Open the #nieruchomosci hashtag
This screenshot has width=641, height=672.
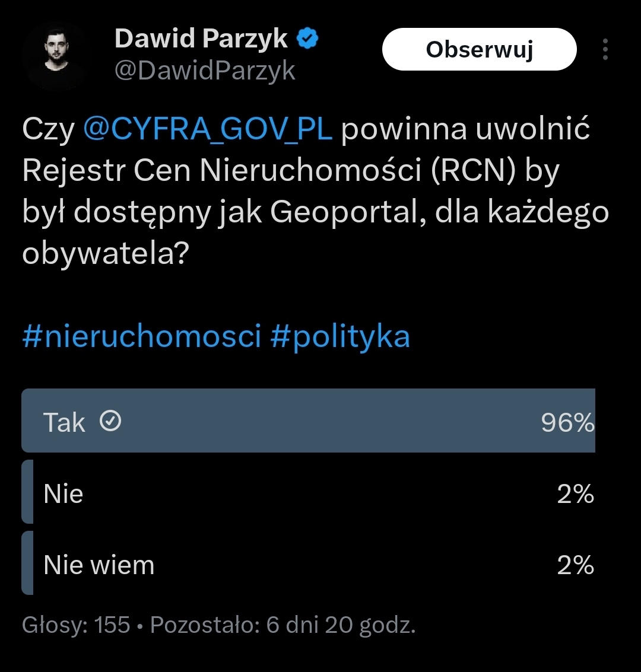[141, 336]
